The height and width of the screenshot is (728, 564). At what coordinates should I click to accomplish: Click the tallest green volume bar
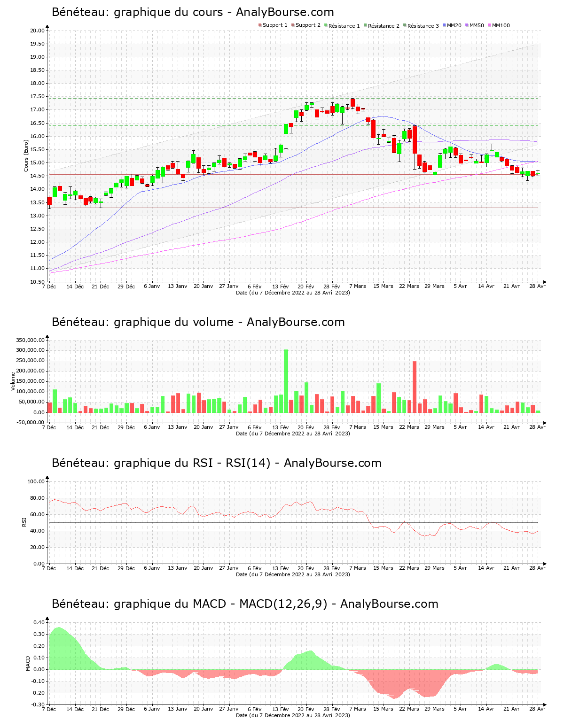pos(286,380)
